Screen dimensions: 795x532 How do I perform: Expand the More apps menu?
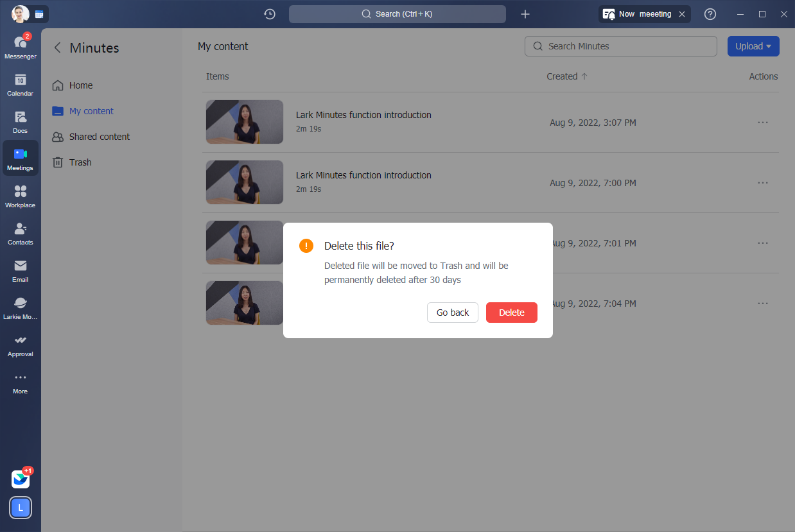coord(20,381)
